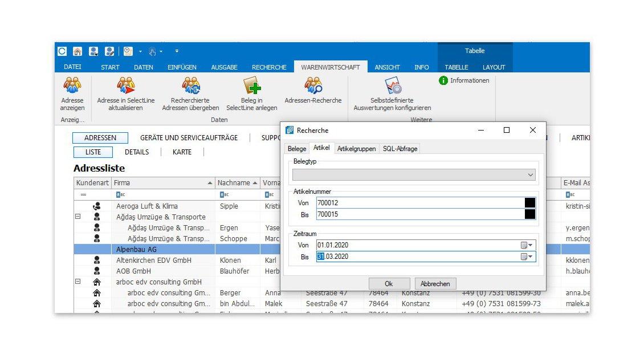The height and width of the screenshot is (354, 644).
Task: Switch to the DETAILS view
Action: [x=137, y=152]
